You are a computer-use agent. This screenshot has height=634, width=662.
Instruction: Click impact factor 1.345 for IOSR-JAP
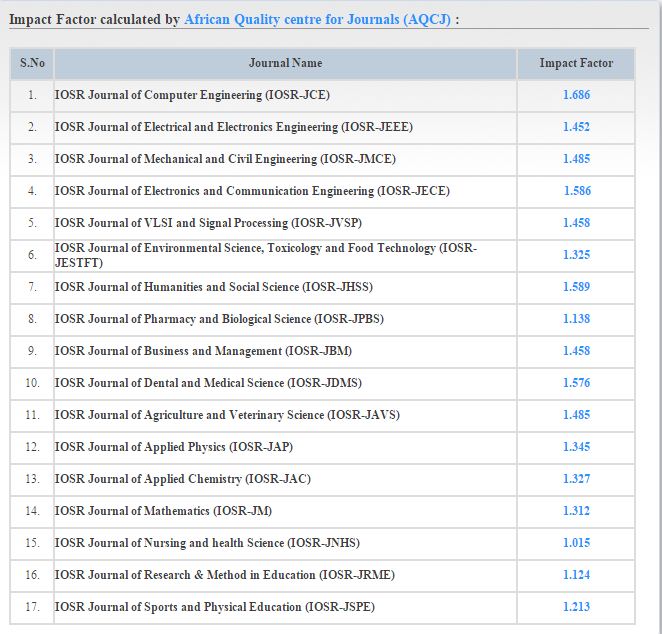click(576, 447)
